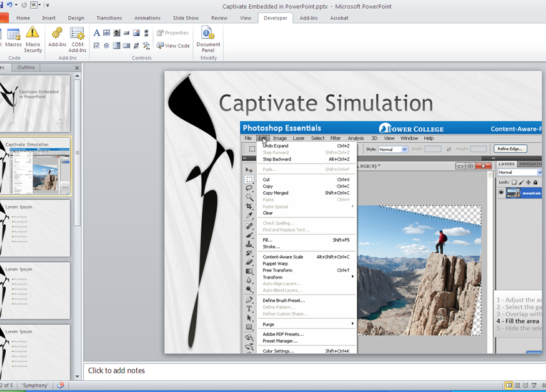Insert an Option Button control
Screen dimensions: 546x392
(x=107, y=46)
